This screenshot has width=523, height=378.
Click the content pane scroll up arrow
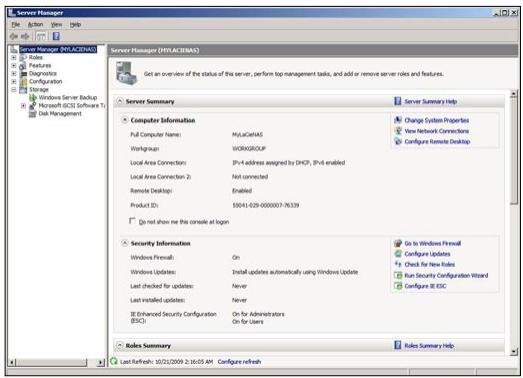coord(514,94)
